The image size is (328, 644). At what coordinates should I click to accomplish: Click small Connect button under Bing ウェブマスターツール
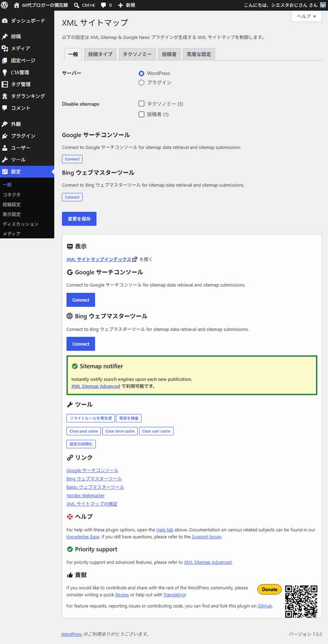[72, 197]
